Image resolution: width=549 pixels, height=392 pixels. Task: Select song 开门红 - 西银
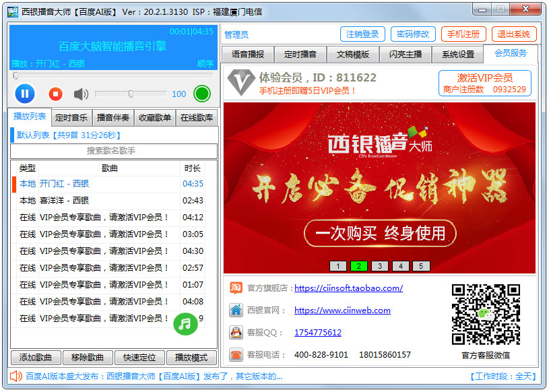pyautogui.click(x=108, y=184)
